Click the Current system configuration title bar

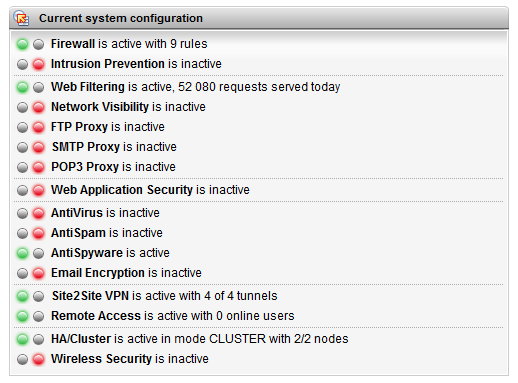tap(259, 18)
